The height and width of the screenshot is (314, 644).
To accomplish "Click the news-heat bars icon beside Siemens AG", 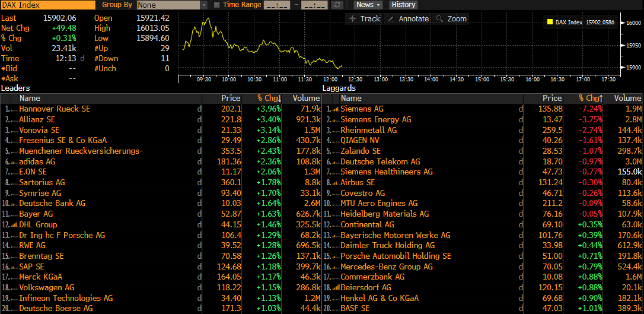I will (335, 109).
